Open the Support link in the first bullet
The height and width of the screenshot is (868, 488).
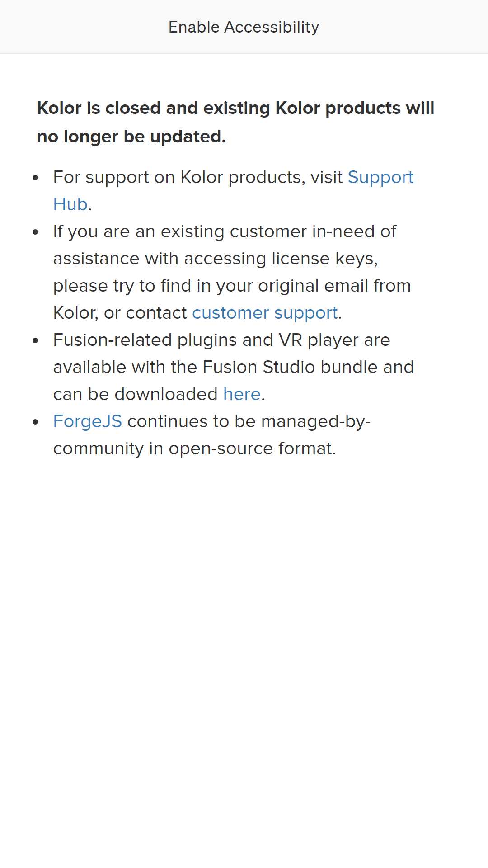(x=380, y=177)
